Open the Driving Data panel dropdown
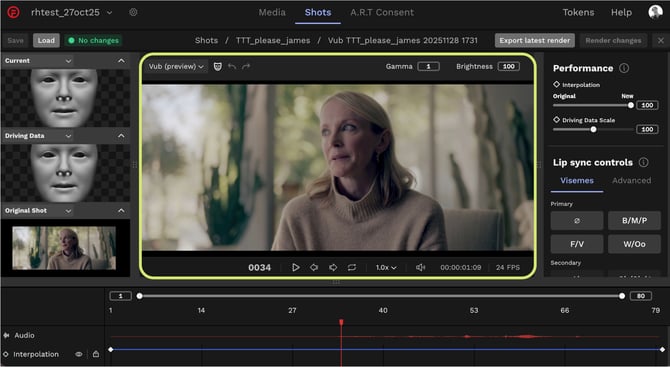Viewport: 670px width, 367px height. click(x=68, y=136)
